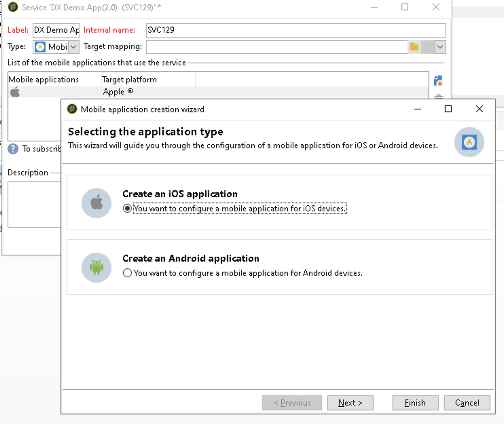The height and width of the screenshot is (424, 504).
Task: Click the add mobile application icon
Action: pyautogui.click(x=438, y=81)
